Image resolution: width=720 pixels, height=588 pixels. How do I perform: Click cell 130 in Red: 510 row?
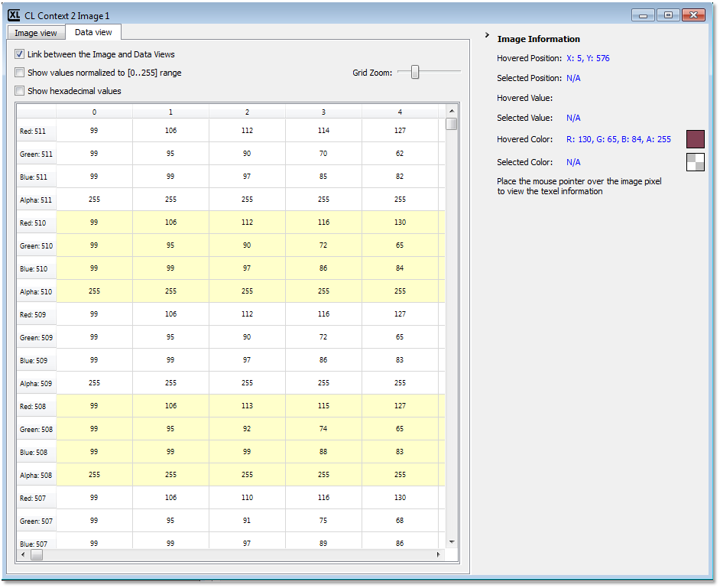(x=400, y=223)
